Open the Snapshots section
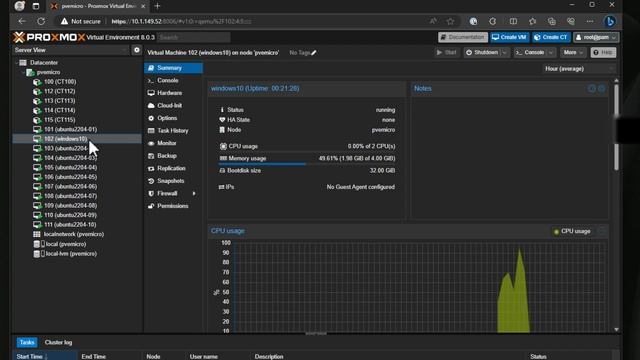The image size is (640, 360). (x=173, y=181)
